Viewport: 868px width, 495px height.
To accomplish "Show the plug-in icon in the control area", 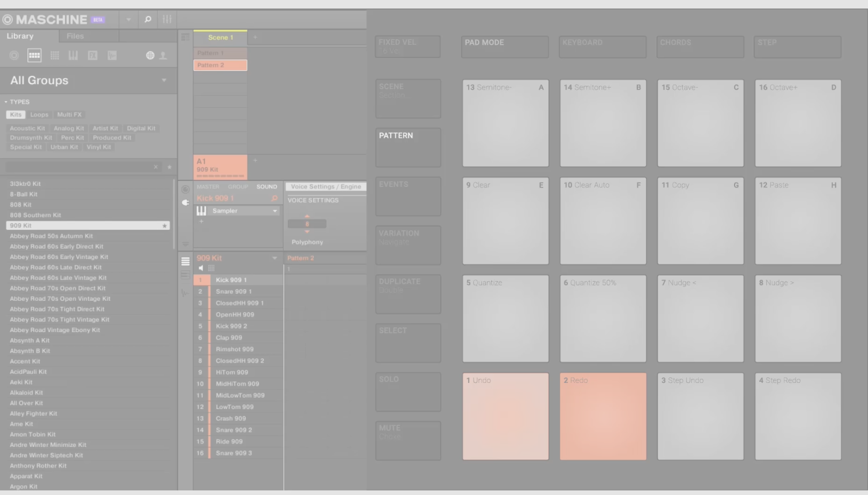I will point(185,203).
